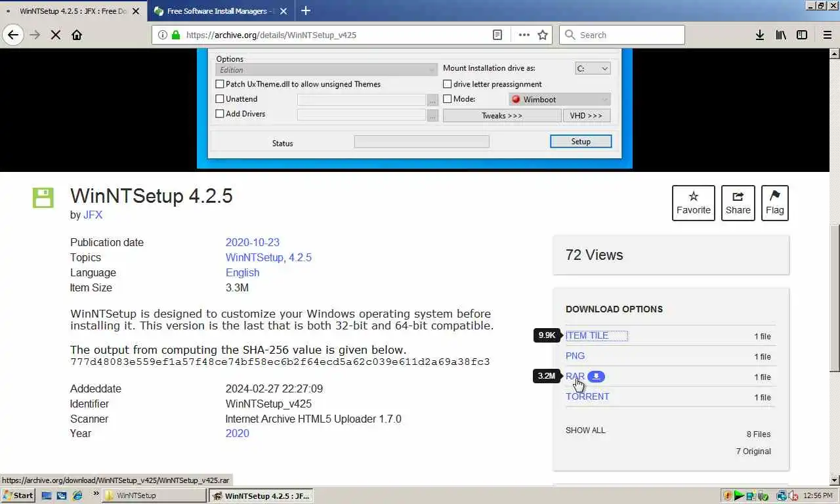Click Add Drivers browse ellipsis button
840x504 pixels.
[x=432, y=115]
